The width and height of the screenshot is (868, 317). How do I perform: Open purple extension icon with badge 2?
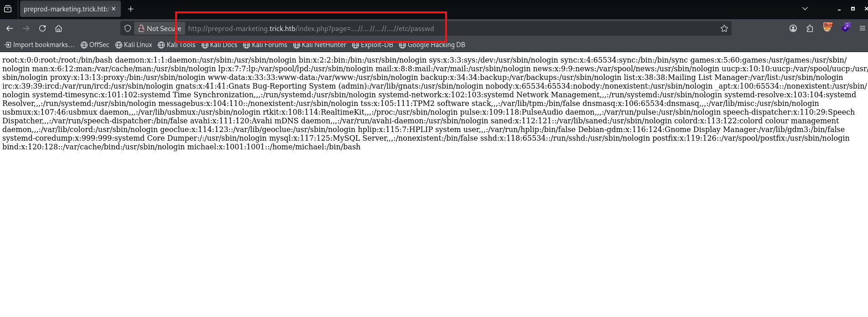point(846,27)
